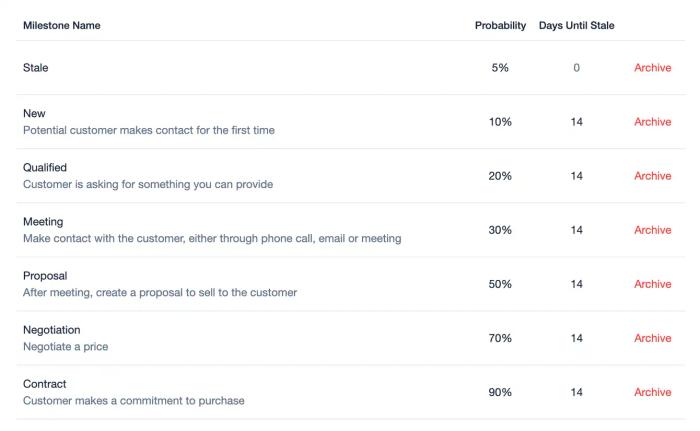The width and height of the screenshot is (700, 431).
Task: Click the 50% probability value for Proposal
Action: coord(500,284)
